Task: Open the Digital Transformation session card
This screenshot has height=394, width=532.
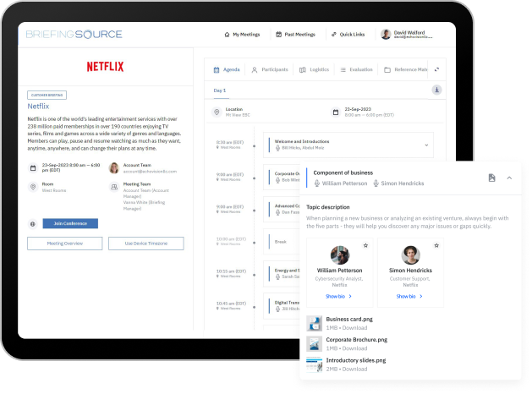Action: tap(282, 306)
